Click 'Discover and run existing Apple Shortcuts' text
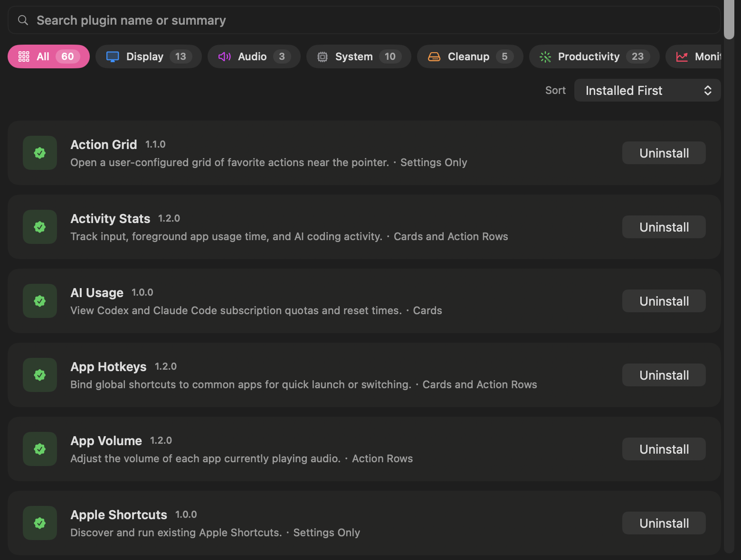 176,532
